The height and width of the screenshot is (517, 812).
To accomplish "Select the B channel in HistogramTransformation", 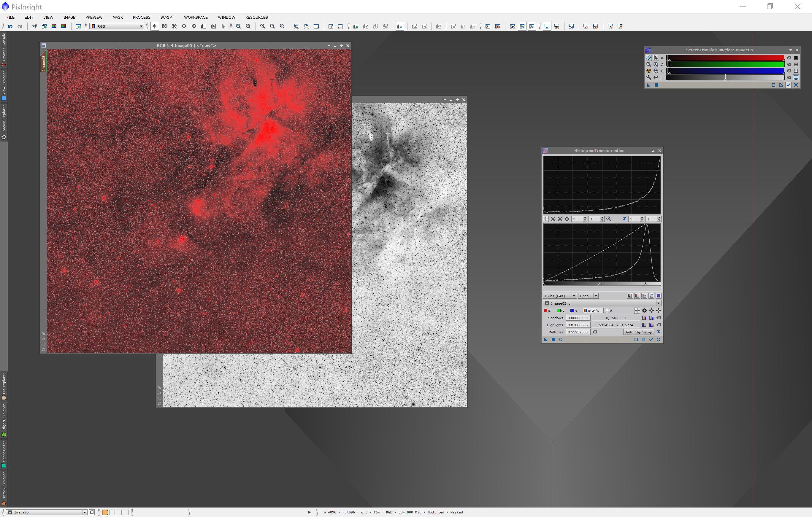I will pyautogui.click(x=573, y=311).
